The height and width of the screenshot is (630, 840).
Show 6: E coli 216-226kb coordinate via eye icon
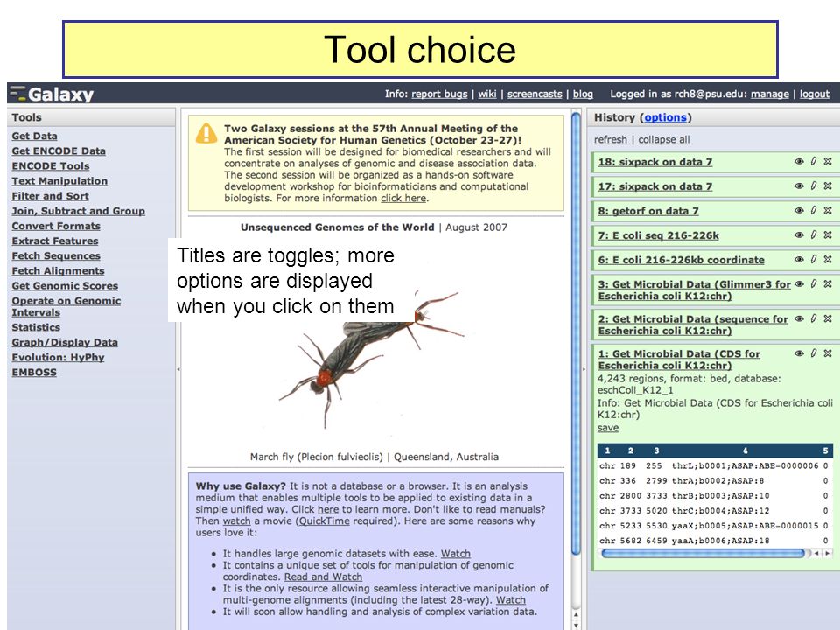point(799,259)
